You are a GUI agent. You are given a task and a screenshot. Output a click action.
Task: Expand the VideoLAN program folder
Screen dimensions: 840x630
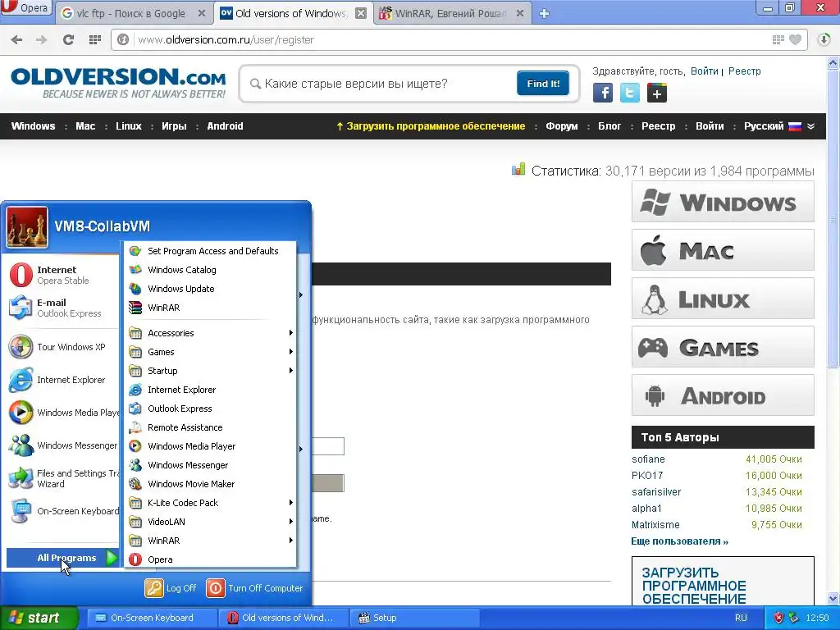tap(211, 522)
